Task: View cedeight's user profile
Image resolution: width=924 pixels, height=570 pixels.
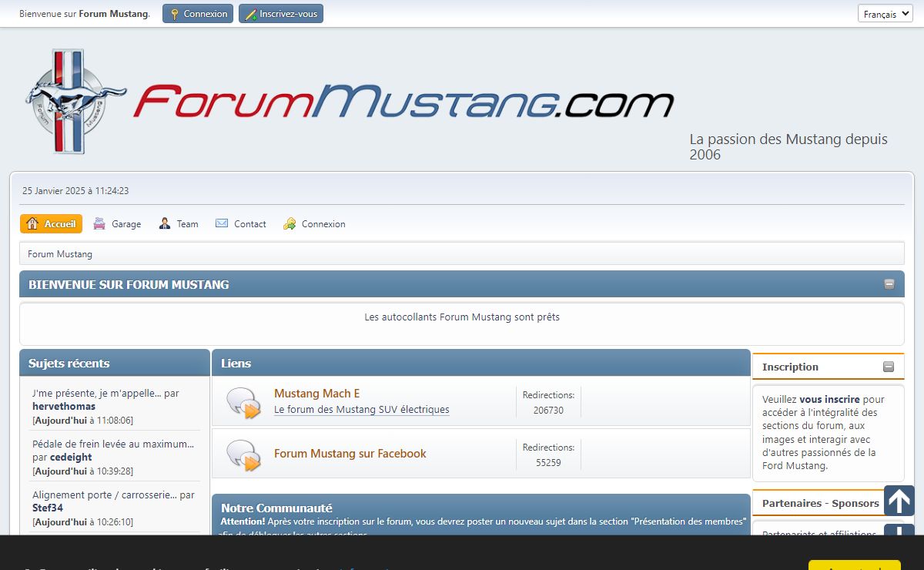Action: coord(71,457)
